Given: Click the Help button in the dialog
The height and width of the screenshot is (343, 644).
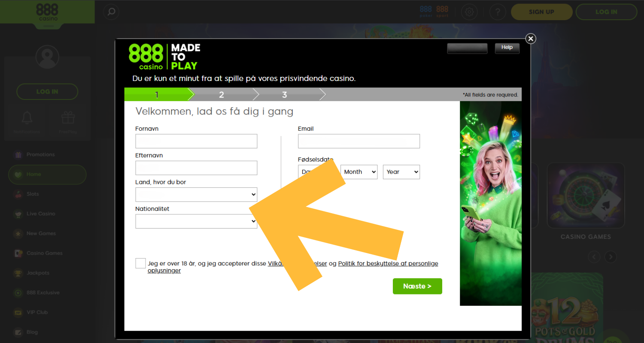Looking at the screenshot, I should pos(507,48).
